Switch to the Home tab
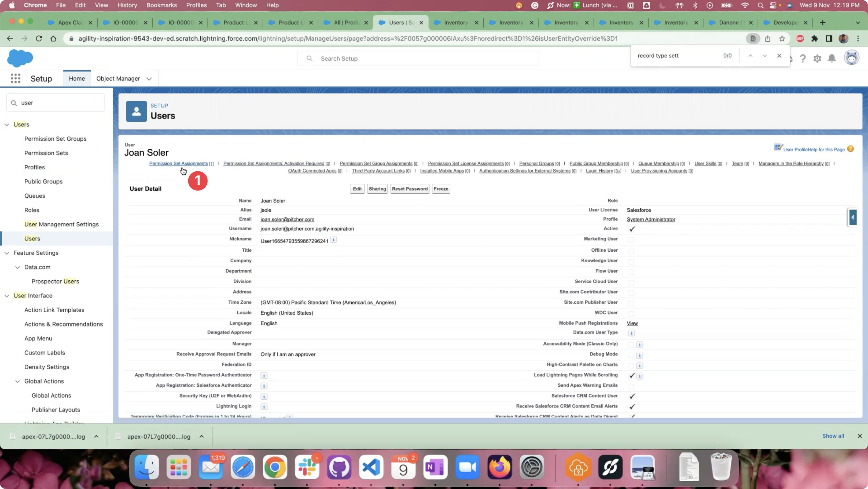The image size is (868, 489). coord(76,78)
